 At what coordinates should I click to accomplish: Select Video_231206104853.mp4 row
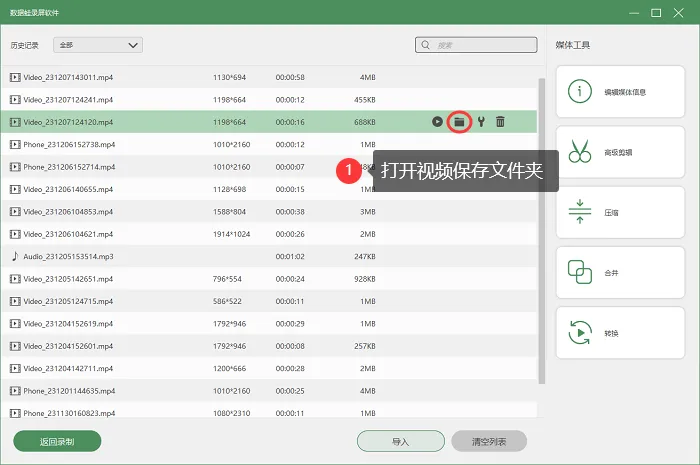click(x=269, y=212)
